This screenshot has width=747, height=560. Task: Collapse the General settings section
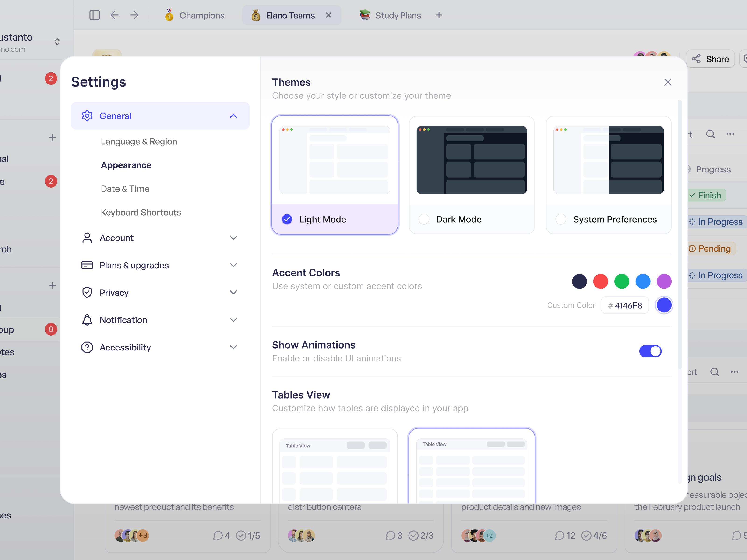[x=233, y=116]
